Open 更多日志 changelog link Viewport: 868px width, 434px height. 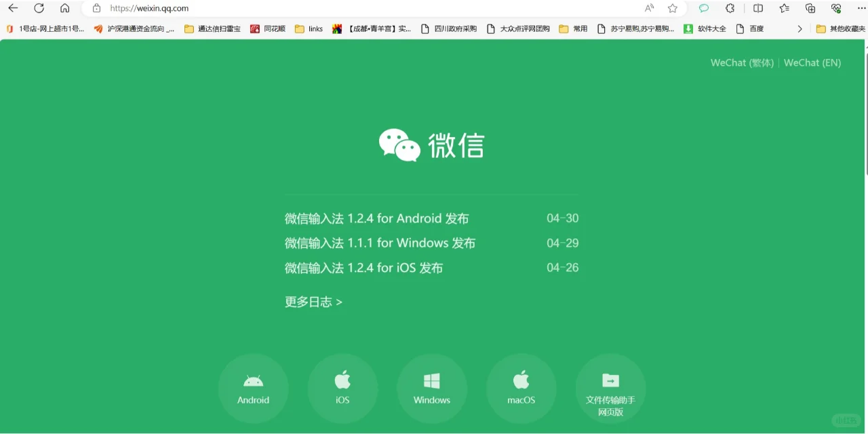click(313, 302)
